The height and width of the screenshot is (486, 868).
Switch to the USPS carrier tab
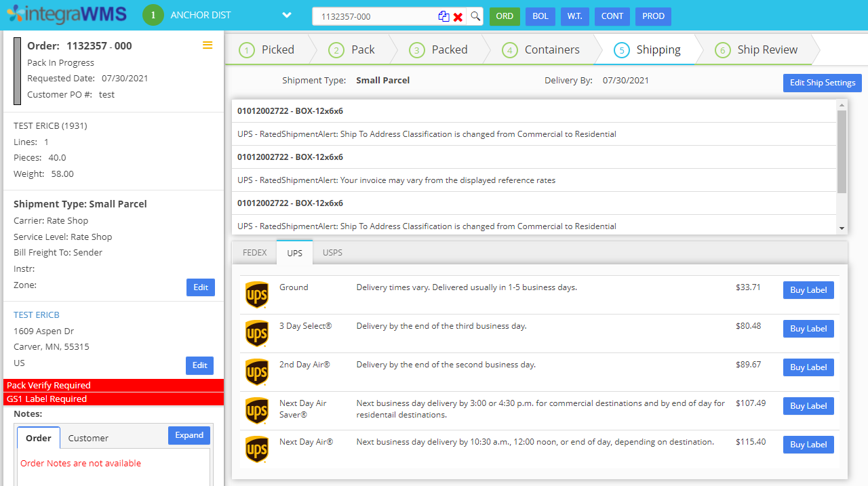332,252
